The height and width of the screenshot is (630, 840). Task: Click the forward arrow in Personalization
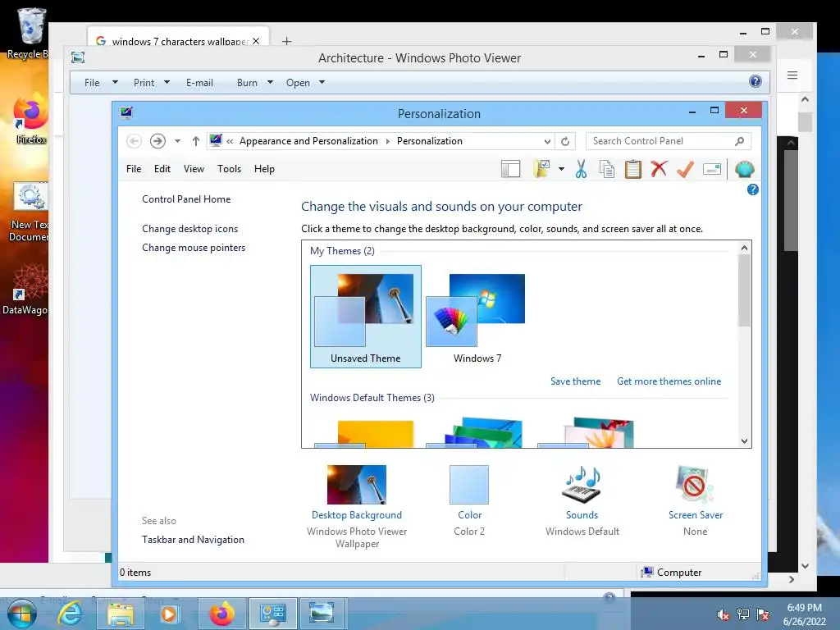[x=157, y=141]
